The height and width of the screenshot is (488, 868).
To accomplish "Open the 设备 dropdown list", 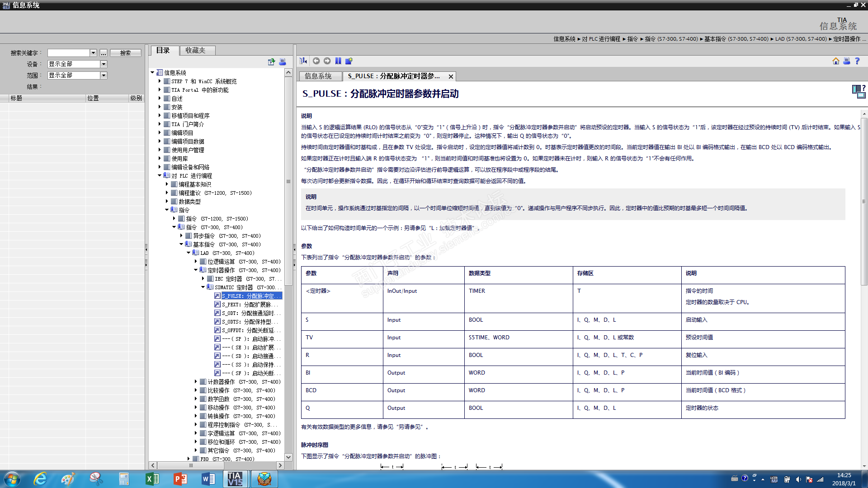I will (x=104, y=64).
